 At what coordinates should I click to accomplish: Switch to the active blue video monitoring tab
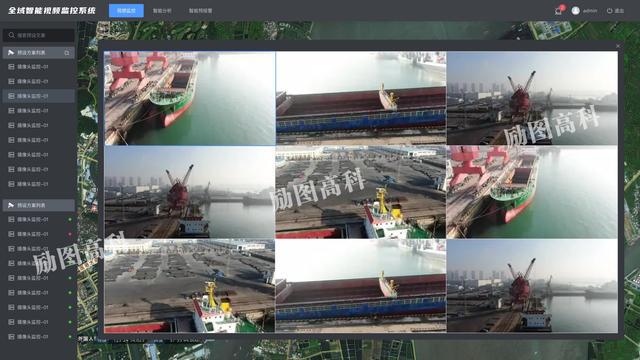tap(126, 11)
